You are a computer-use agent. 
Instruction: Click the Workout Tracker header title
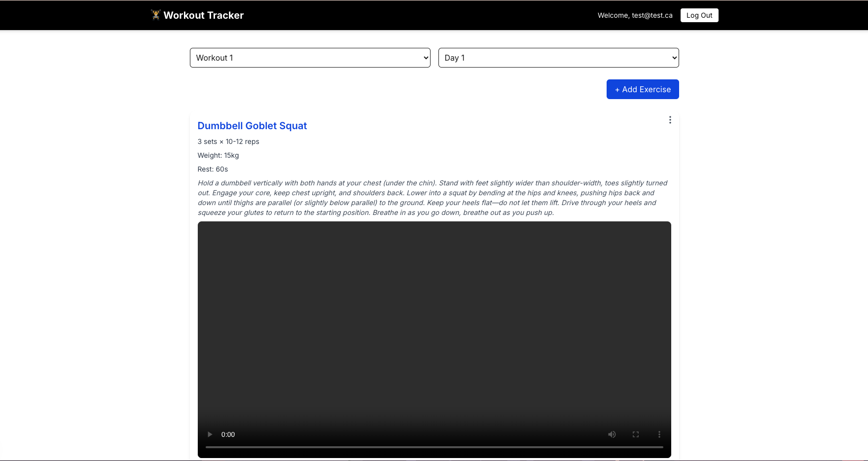pos(203,15)
